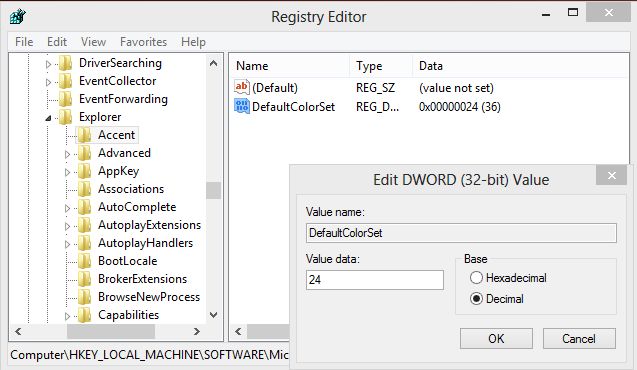Expand the AutoplayExtensions key
Screen dimensions: 637x370
(67, 226)
